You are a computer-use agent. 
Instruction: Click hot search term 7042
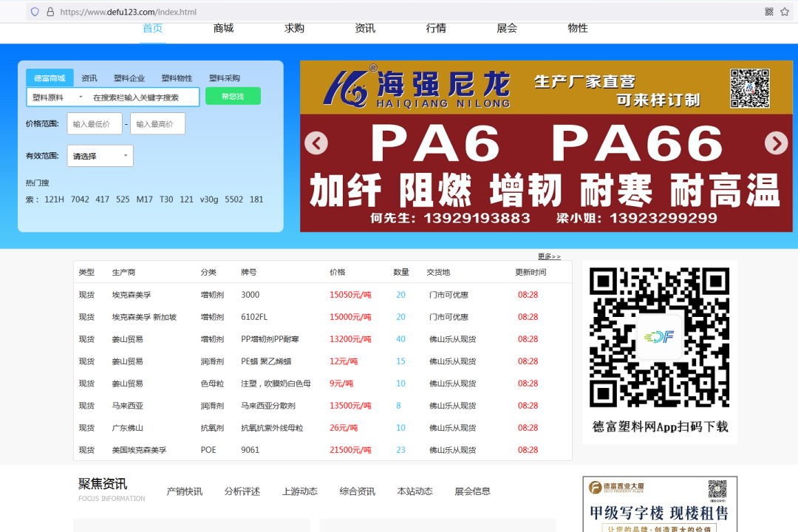click(x=80, y=199)
